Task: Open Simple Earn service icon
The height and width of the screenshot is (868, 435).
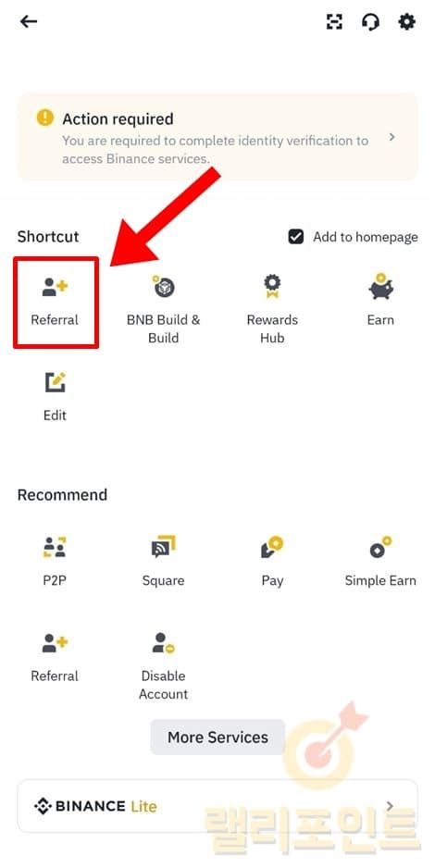Action: pyautogui.click(x=380, y=562)
